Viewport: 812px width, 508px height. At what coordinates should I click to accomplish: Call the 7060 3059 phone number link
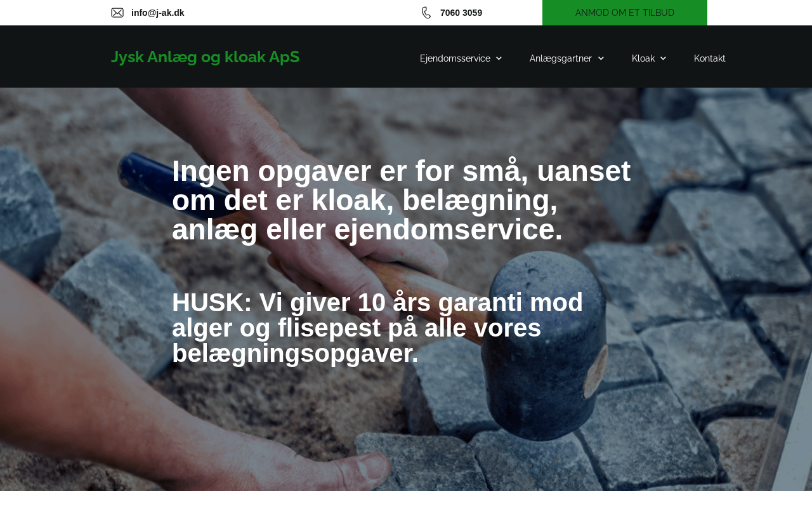461,13
